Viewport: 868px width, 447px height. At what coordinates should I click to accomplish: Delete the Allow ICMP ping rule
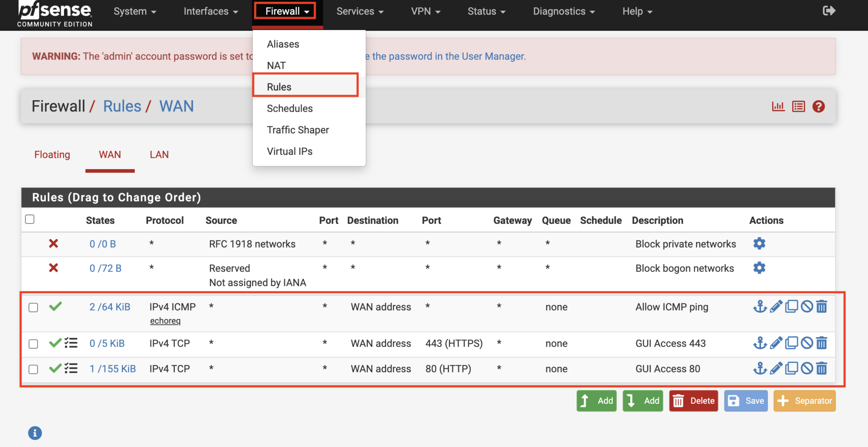point(822,306)
